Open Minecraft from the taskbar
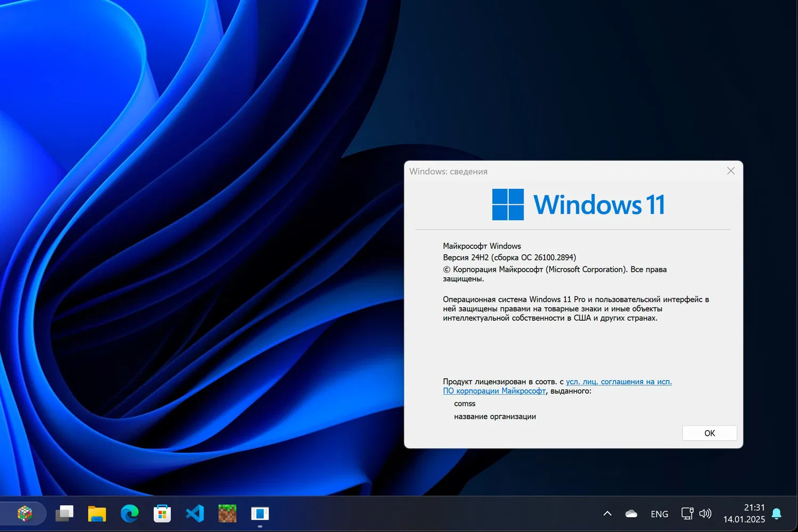The height and width of the screenshot is (532, 798). click(227, 513)
